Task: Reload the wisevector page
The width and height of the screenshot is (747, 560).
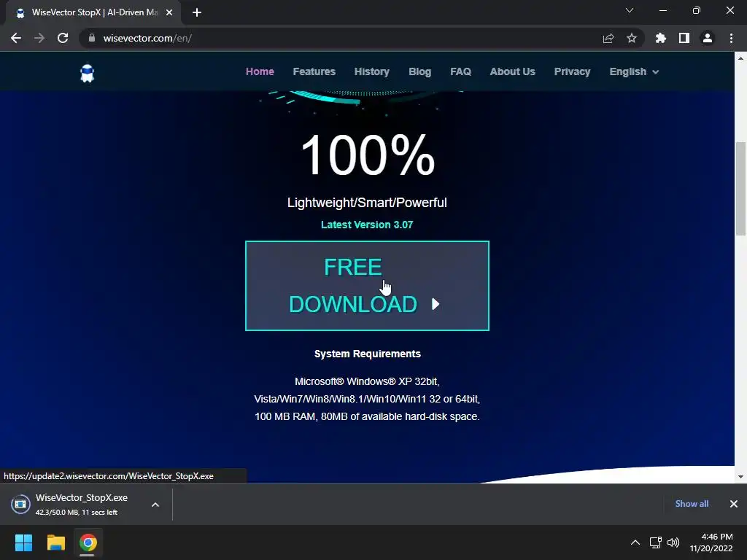Action: 63,38
